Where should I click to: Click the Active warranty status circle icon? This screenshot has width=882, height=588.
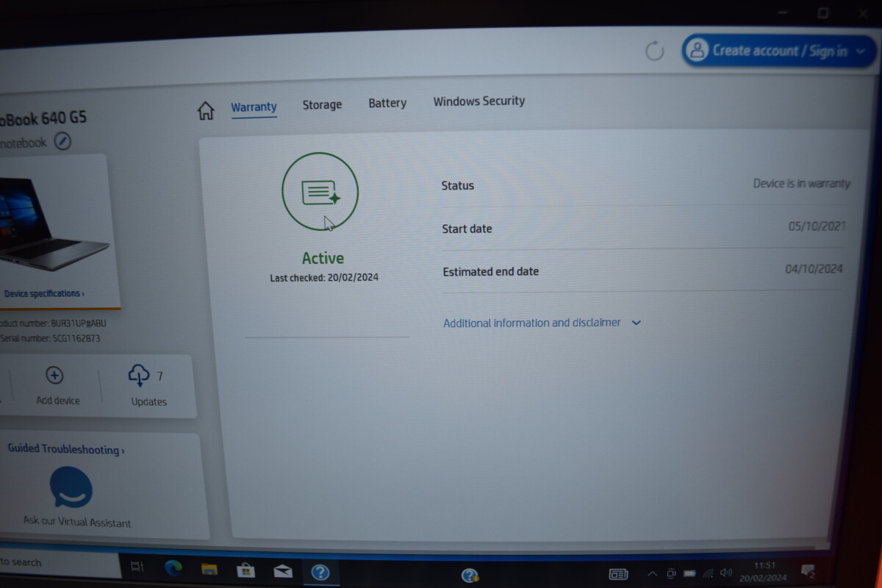coord(320,192)
